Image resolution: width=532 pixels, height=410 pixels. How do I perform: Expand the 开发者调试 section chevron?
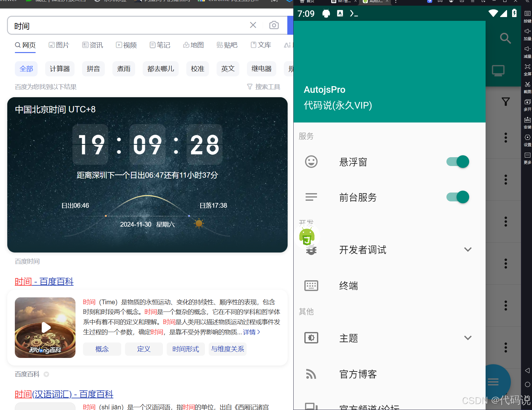pyautogui.click(x=468, y=249)
